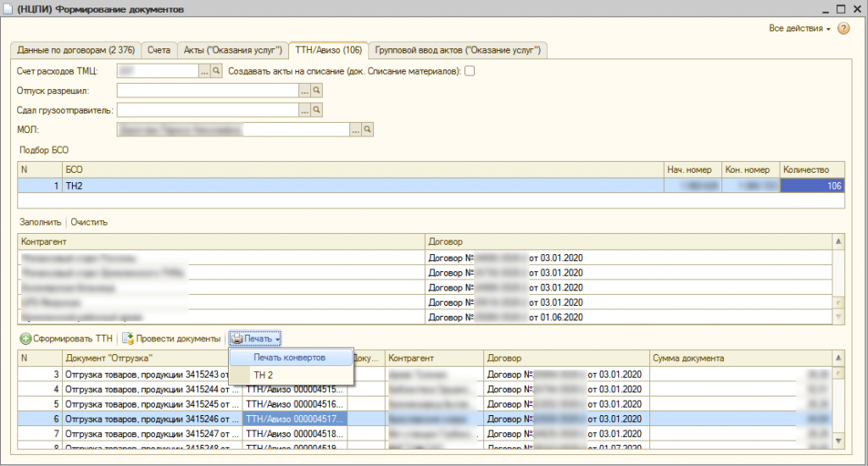This screenshot has width=868, height=466.
Task: Click magnifier icon next to Сдал грузоотправитель
Action: point(317,109)
